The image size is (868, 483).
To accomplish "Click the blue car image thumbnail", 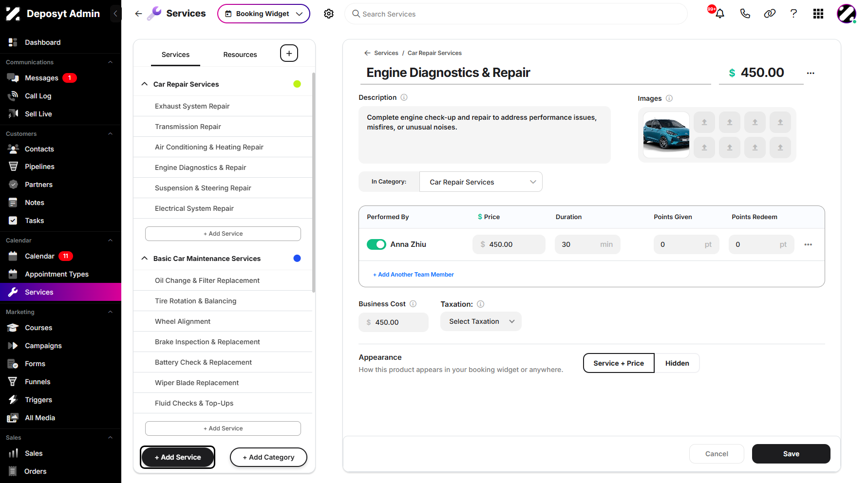I will 666,135.
